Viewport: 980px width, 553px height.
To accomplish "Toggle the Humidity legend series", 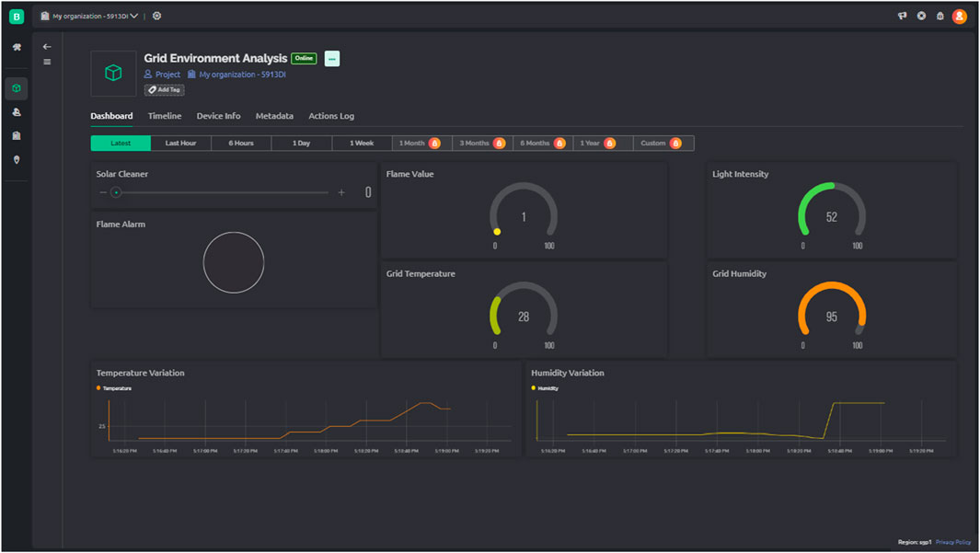I will tap(545, 388).
